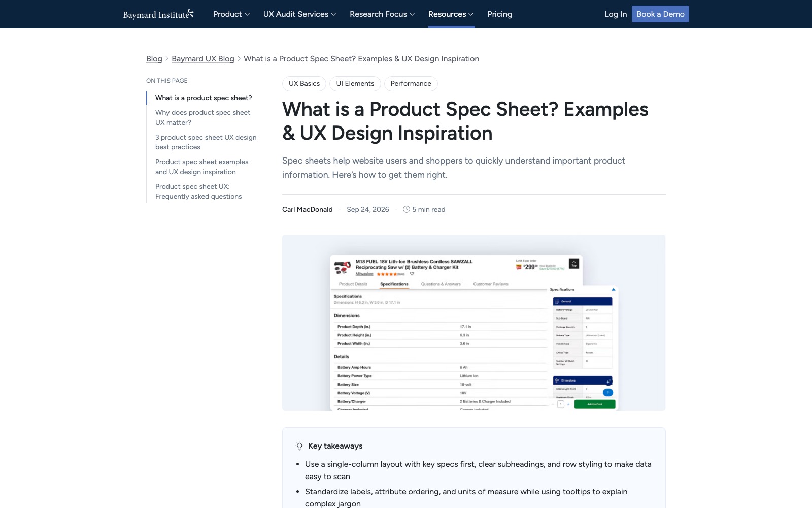The height and width of the screenshot is (508, 812).
Task: Click author name Carl MacDonald
Action: point(308,209)
